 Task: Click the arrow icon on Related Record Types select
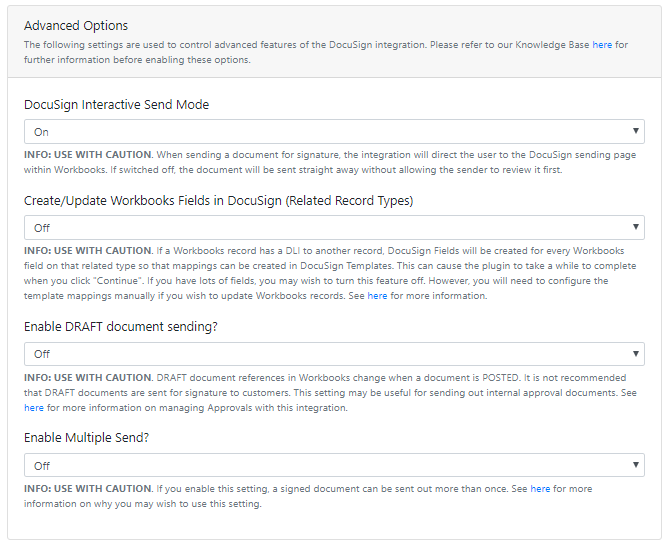point(635,227)
